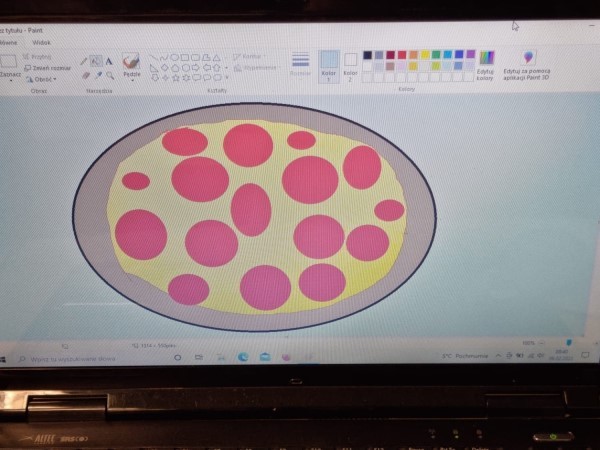Open the Obróć rotate dropdown

point(41,79)
